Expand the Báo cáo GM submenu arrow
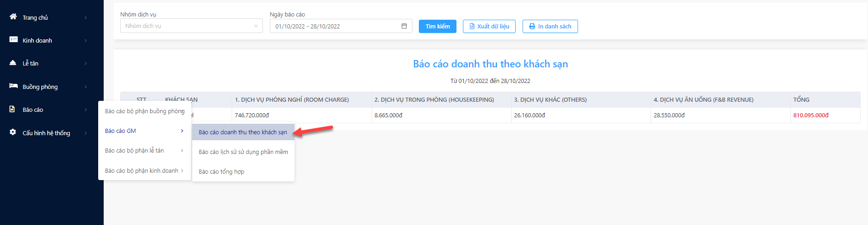The height and width of the screenshot is (225, 868). pos(182,131)
